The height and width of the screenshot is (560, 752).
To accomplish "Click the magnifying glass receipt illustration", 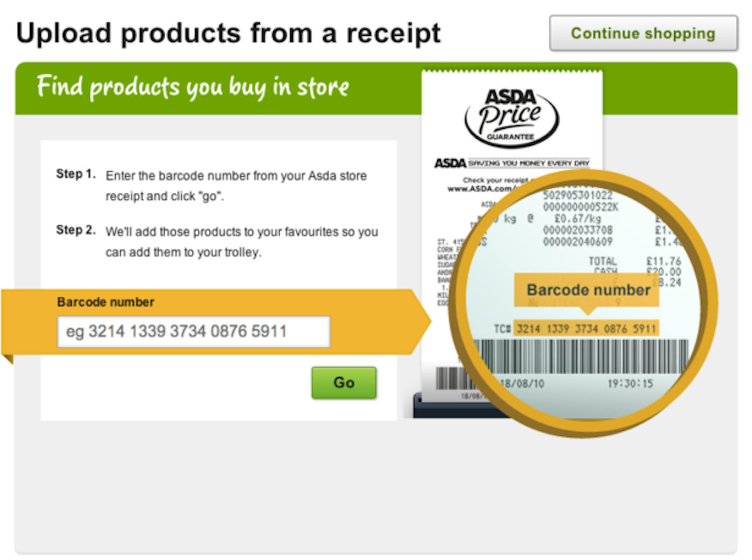I will [583, 303].
